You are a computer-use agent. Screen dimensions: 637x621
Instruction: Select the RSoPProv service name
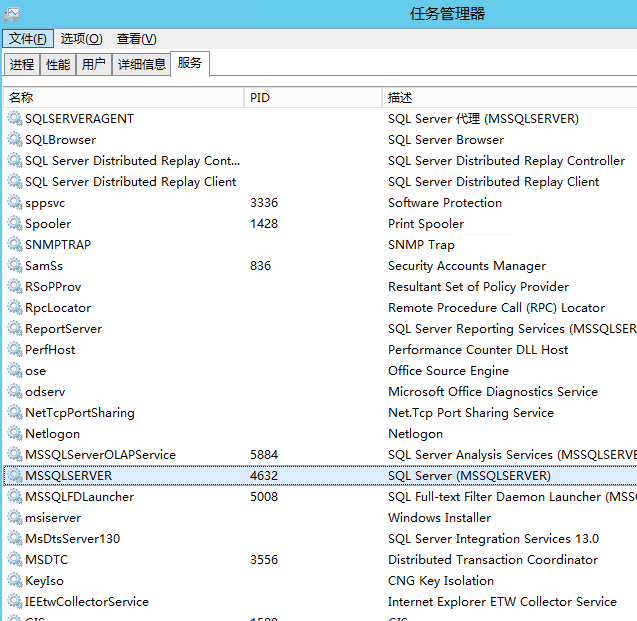click(x=53, y=286)
